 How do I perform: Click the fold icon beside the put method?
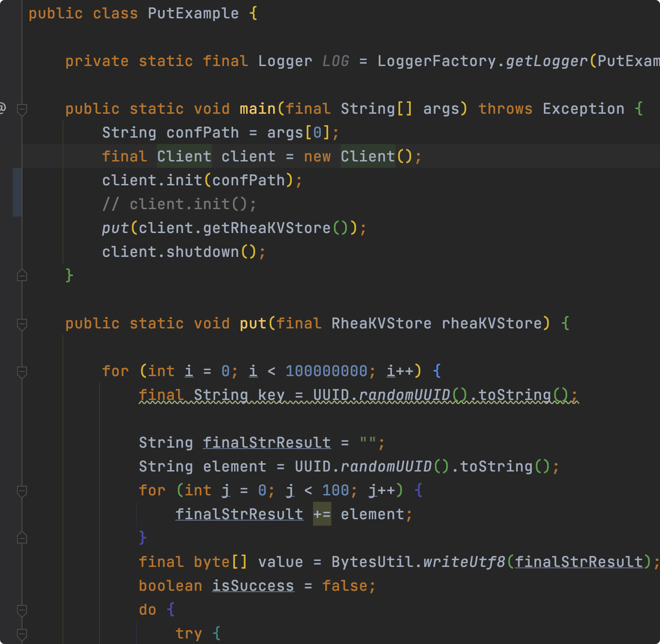click(21, 324)
